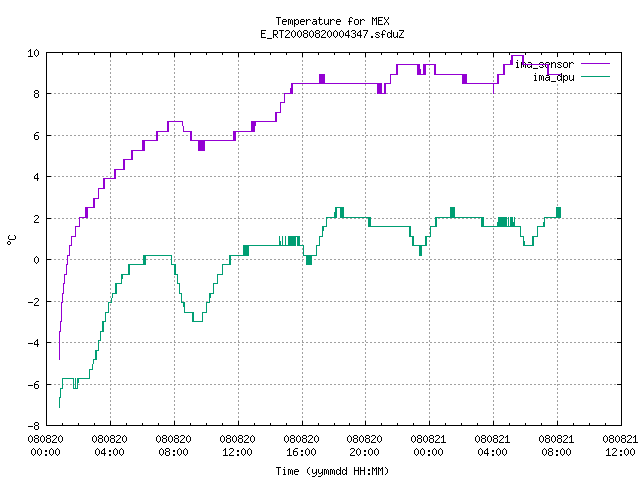Image resolution: width=640 pixels, height=480 pixels.
Task: Click the y-axis label '-6'
Action: pos(33,384)
